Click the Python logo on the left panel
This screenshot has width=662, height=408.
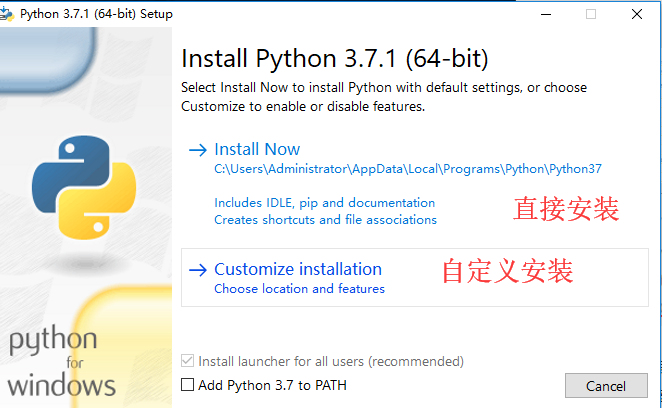84,188
